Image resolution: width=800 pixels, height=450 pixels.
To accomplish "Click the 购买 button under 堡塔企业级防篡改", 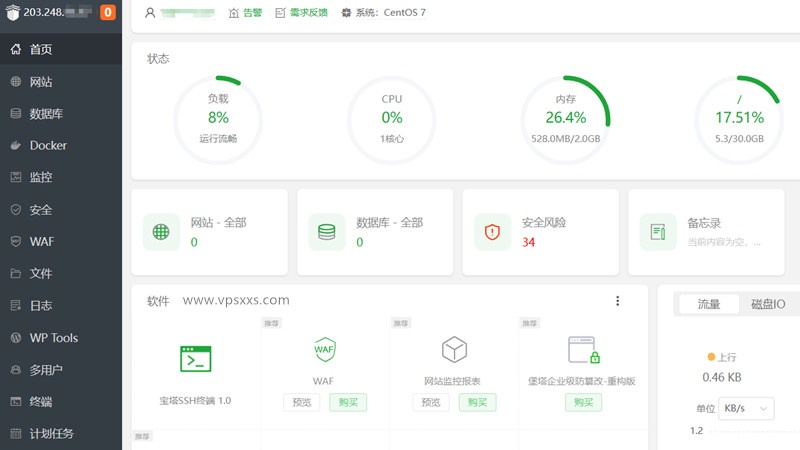I will tap(583, 403).
